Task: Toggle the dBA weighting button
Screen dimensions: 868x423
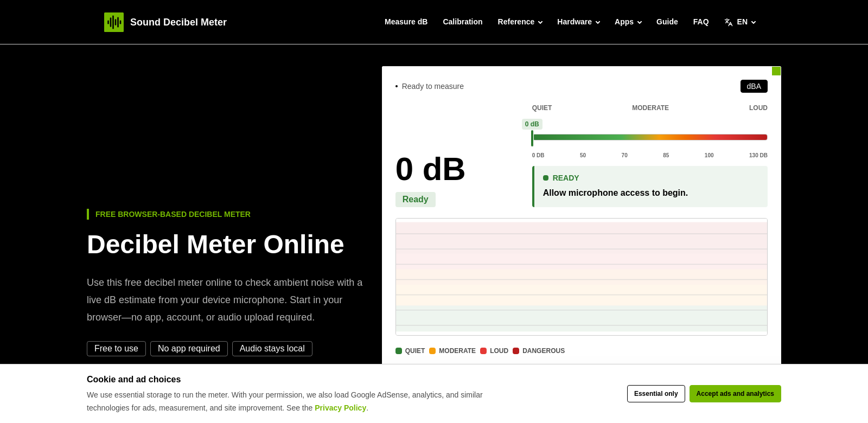Action: [754, 86]
